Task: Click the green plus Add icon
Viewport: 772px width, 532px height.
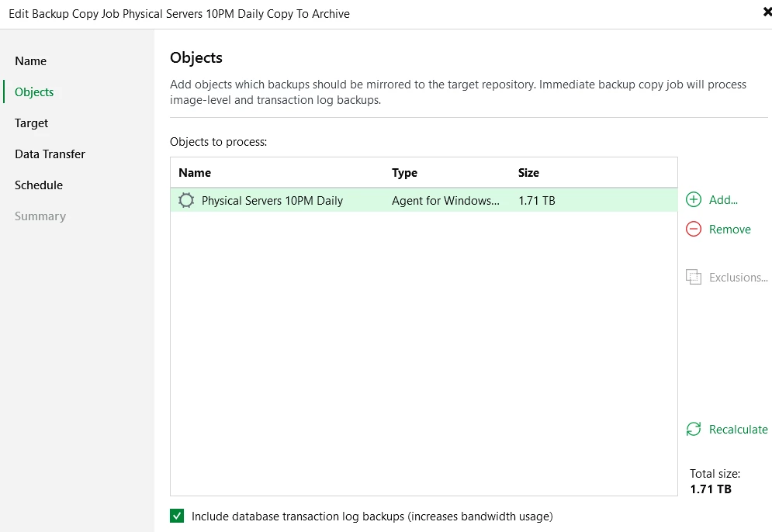Action: [x=694, y=200]
